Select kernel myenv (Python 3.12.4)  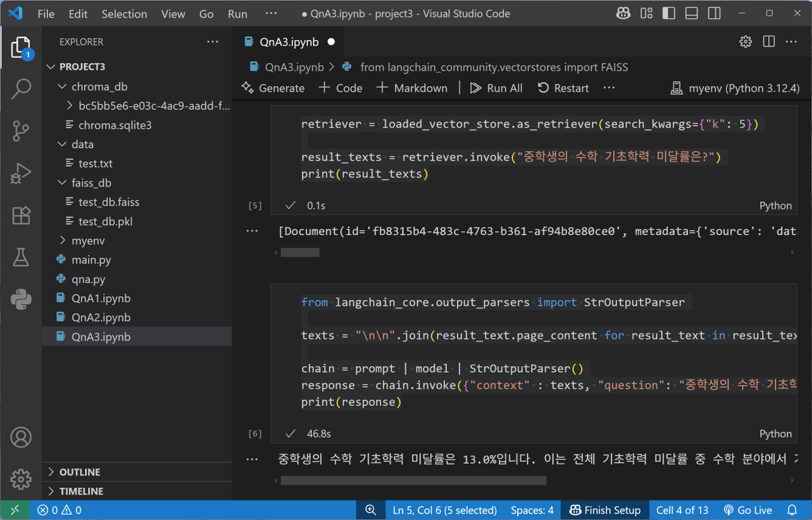coord(734,88)
